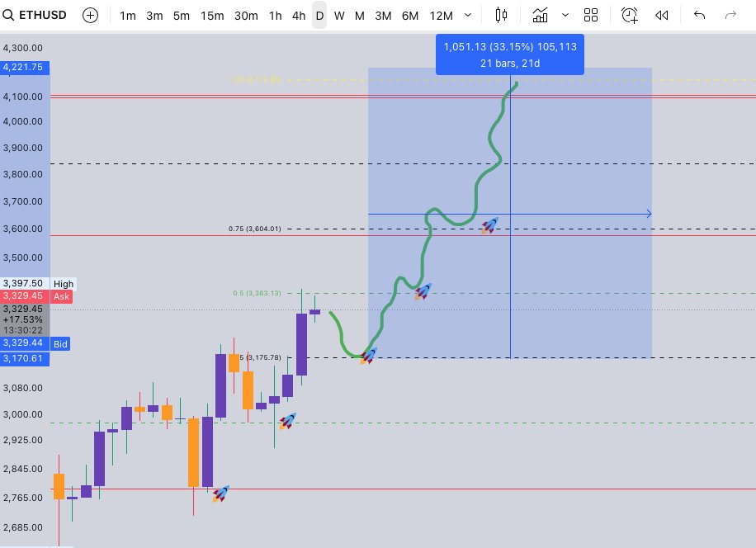
Task: Click the 3,000.00 price axis label
Action: 22,414
